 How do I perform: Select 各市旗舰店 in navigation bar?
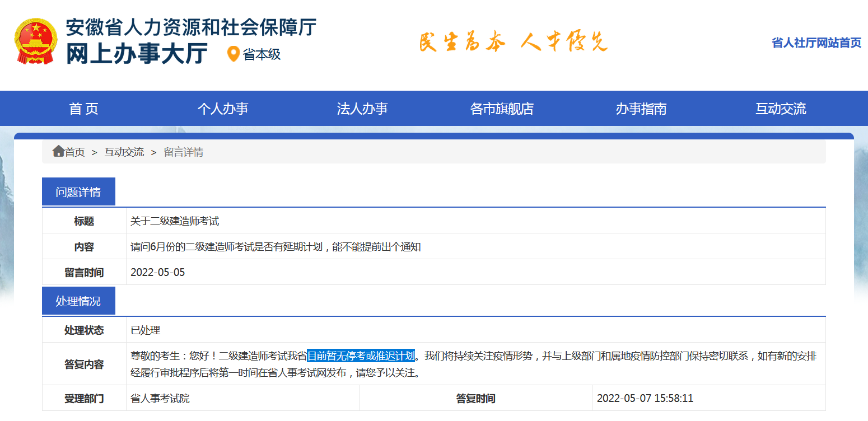click(502, 109)
